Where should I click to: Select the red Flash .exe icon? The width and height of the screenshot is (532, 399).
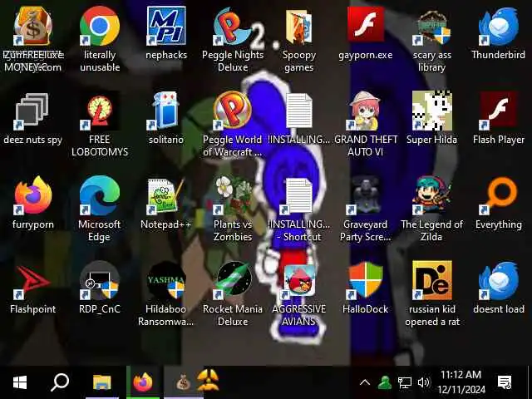pos(366,24)
